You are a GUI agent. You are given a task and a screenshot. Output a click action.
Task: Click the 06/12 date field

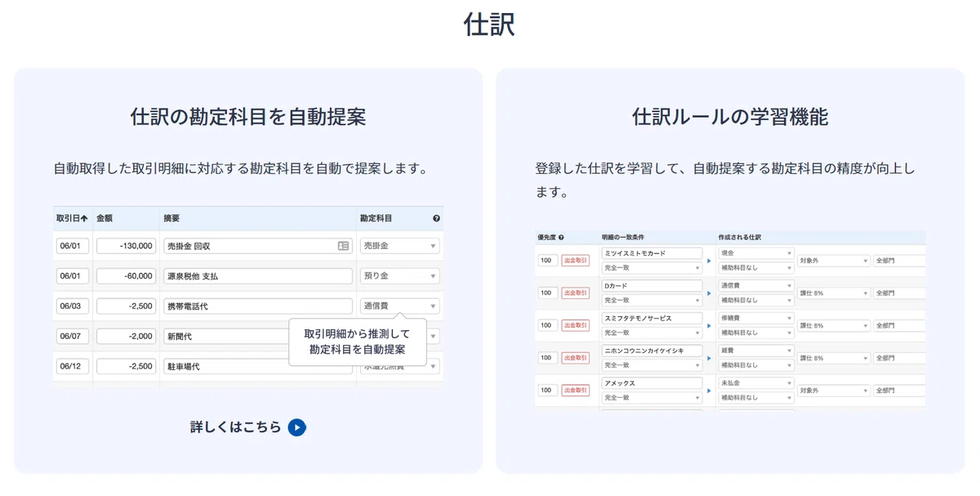pyautogui.click(x=73, y=366)
